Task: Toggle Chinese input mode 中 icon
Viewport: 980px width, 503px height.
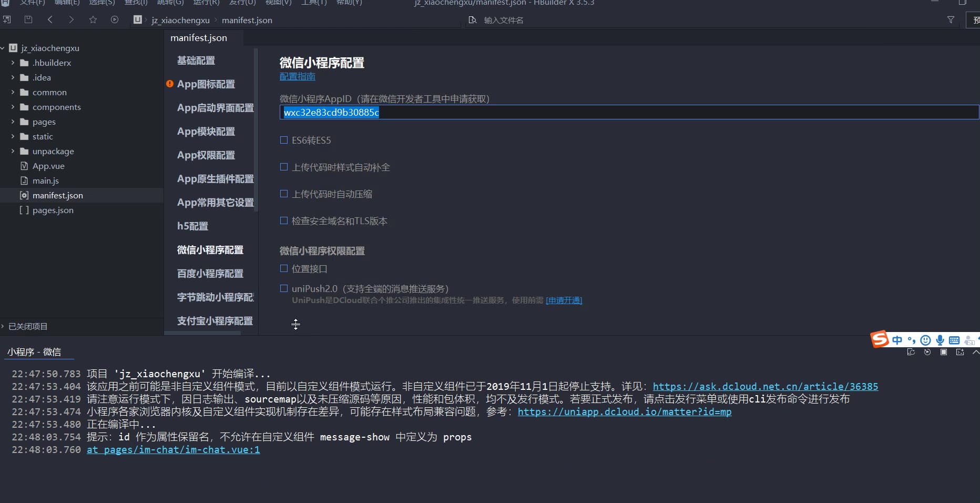Action: point(897,340)
